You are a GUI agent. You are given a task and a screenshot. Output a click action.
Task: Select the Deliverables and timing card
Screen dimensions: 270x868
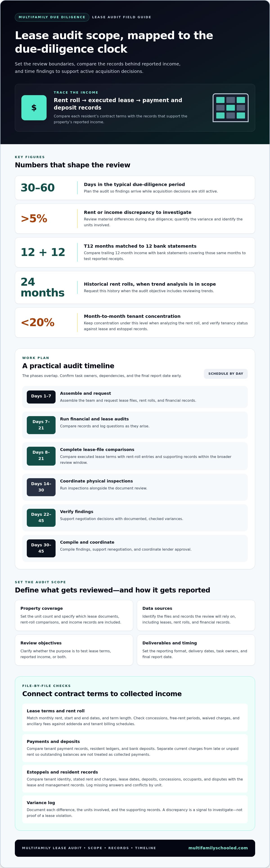[x=196, y=650]
